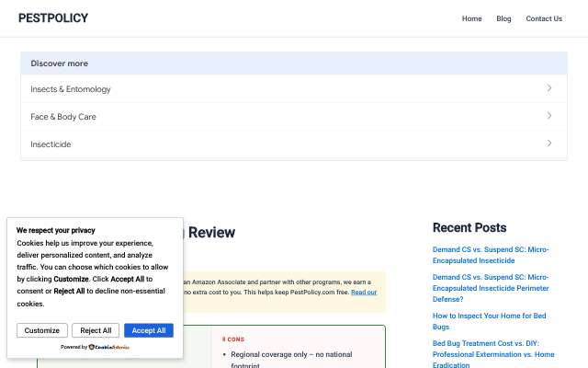Click Customize in the cookie banner
This screenshot has width=588, height=368.
[42, 330]
